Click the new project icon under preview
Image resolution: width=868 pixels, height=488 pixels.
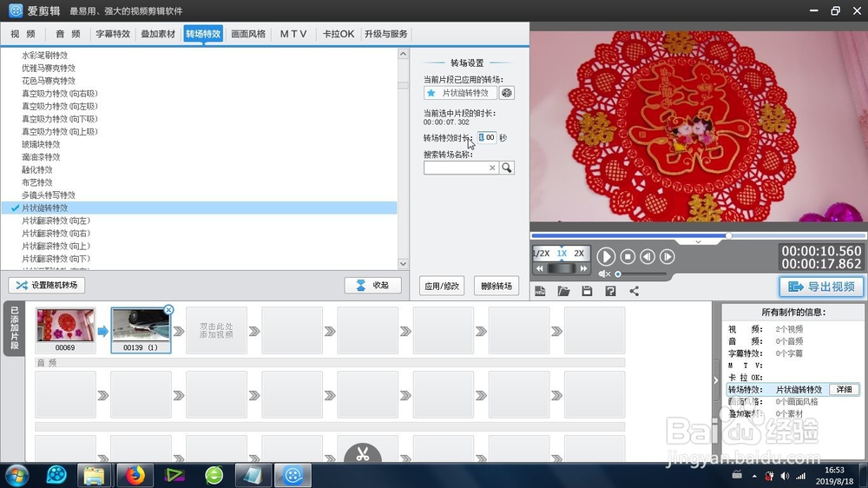(x=540, y=292)
